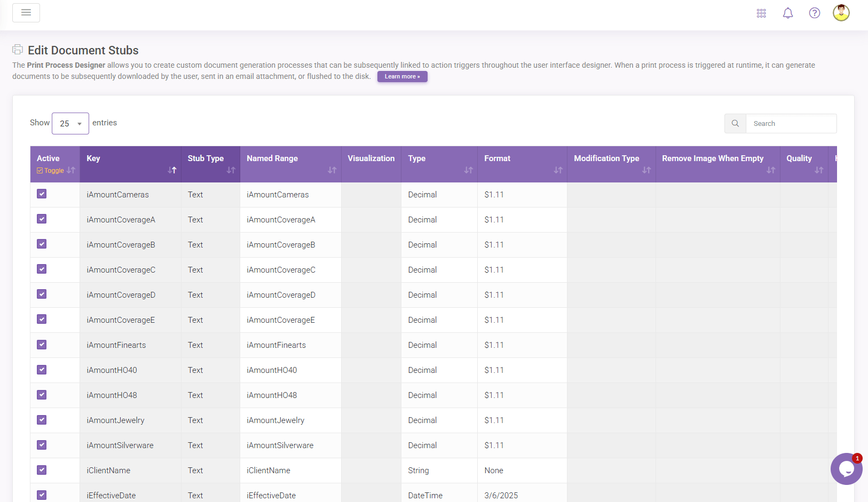Expand the Show entries count dropdown

click(x=70, y=124)
